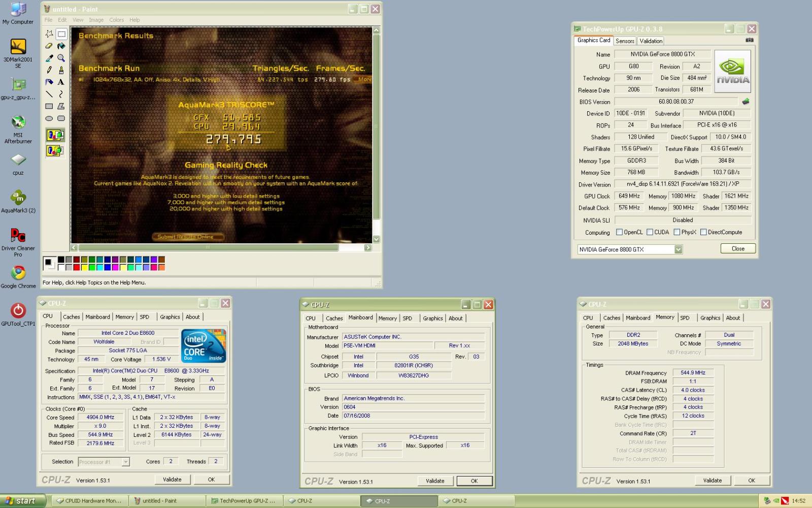The height and width of the screenshot is (508, 812).
Task: Open the MSI Afterburner desktop icon
Action: point(18,130)
